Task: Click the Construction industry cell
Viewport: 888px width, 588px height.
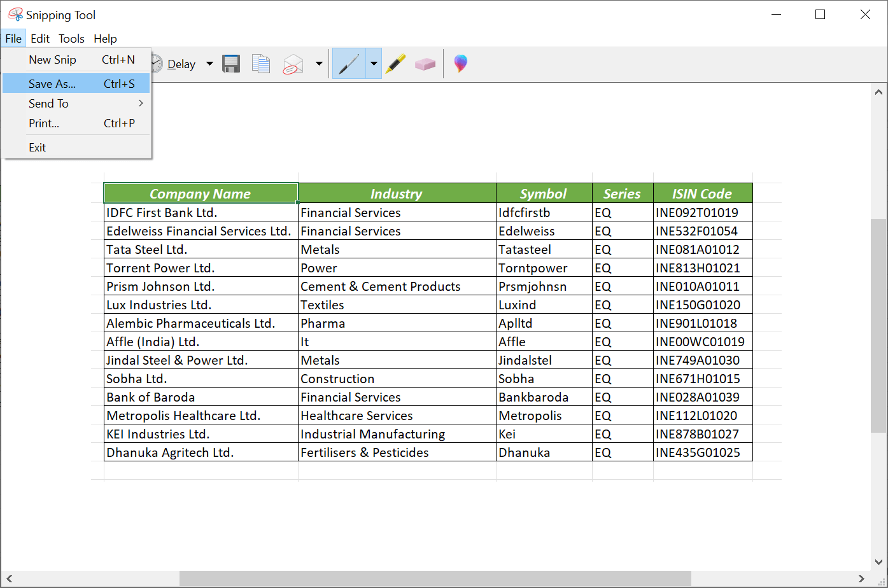Action: pyautogui.click(x=397, y=379)
